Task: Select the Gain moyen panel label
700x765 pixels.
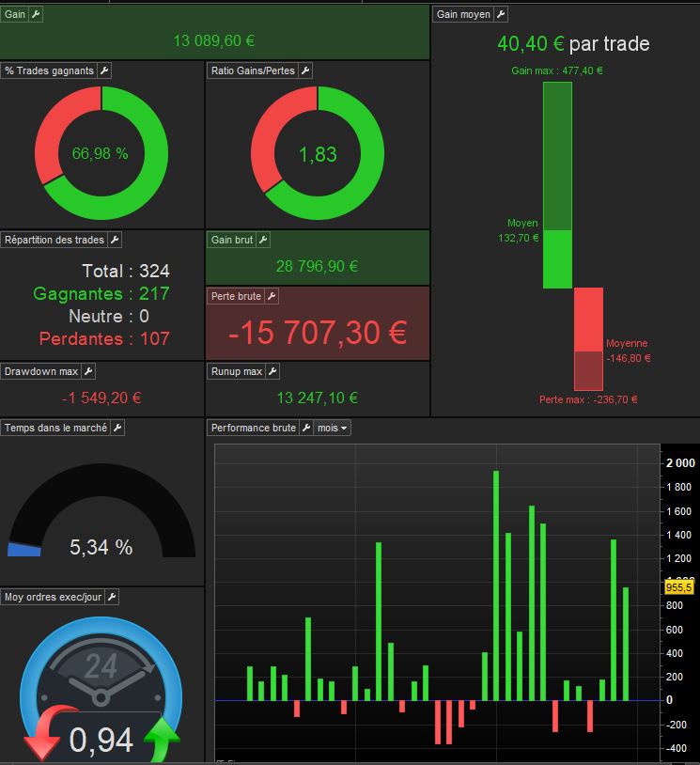Action: coord(463,14)
